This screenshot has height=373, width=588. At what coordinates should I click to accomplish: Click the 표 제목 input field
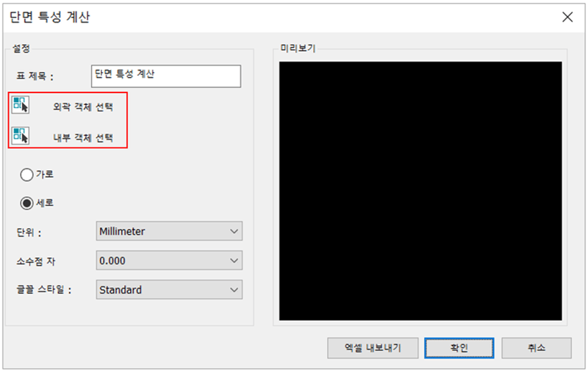166,76
